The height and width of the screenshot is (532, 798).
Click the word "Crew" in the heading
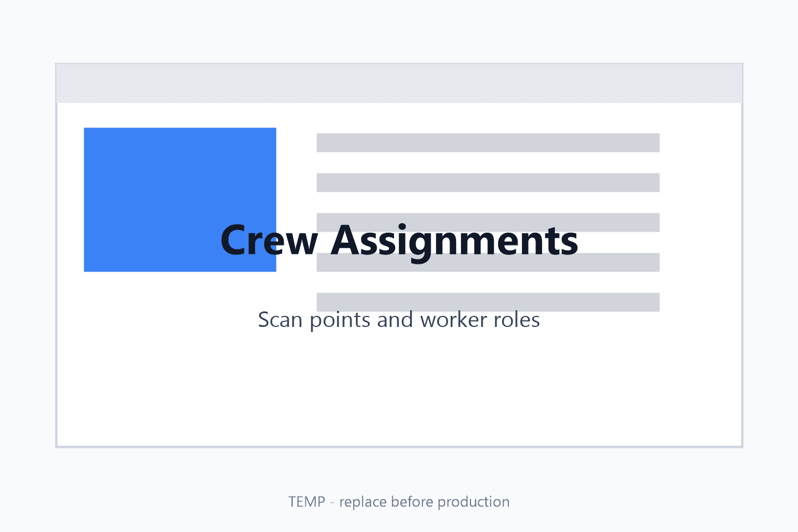269,240
